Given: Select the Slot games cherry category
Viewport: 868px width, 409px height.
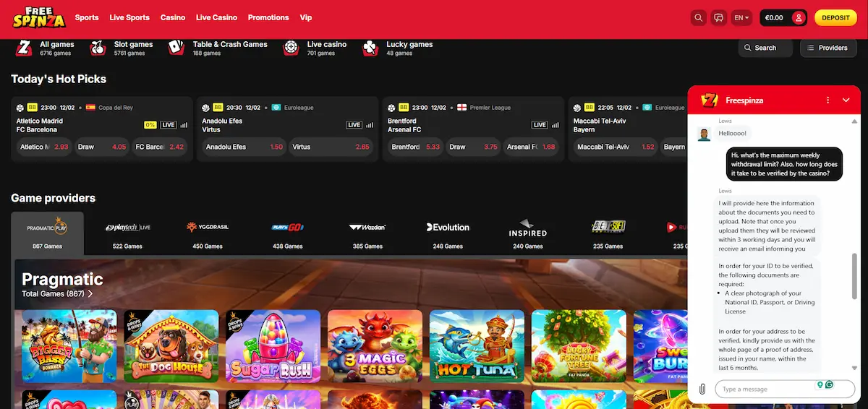Looking at the screenshot, I should (x=122, y=48).
